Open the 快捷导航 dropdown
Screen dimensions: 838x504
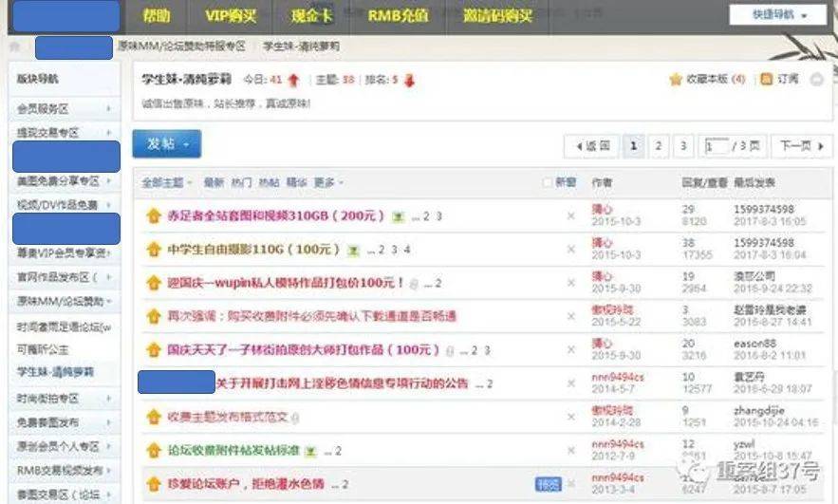[778, 15]
